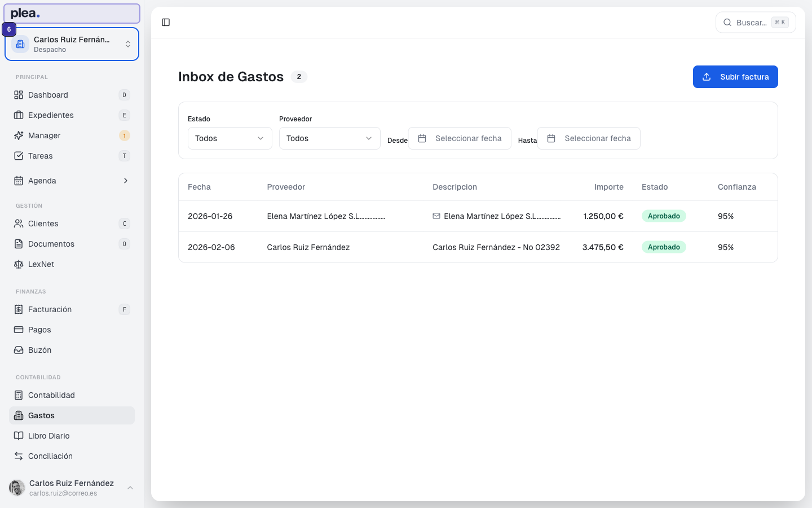Viewport: 812px width, 508px height.
Task: Click the calendar icon in Hasta field
Action: point(551,138)
